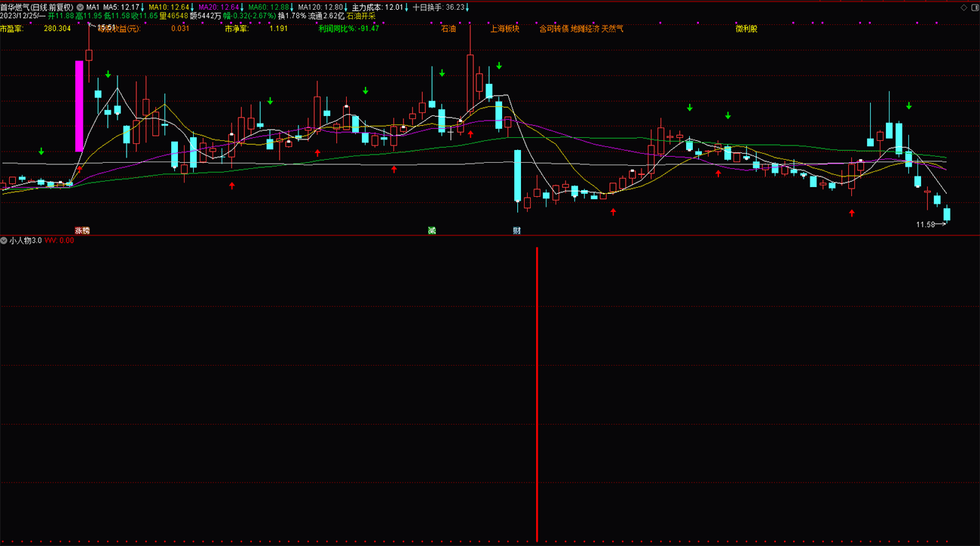This screenshot has width=980, height=546.
Task: Expand the 小人物3.0 indicator options chevron
Action: (5, 241)
